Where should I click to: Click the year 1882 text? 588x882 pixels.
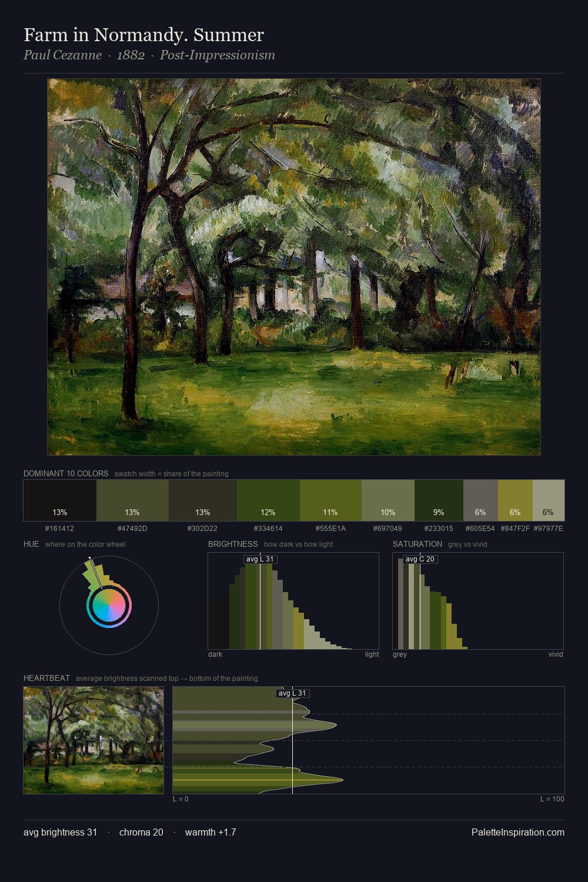point(131,55)
